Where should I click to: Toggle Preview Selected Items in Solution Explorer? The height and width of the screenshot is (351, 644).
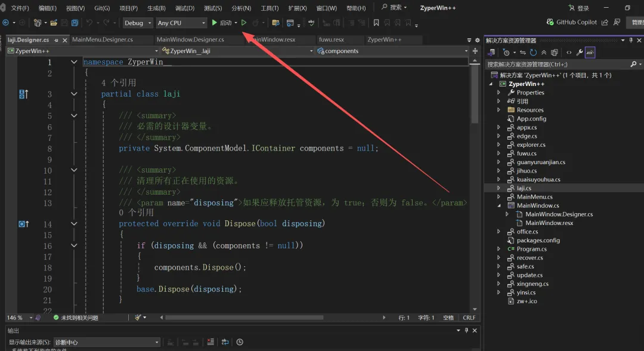click(x=590, y=53)
